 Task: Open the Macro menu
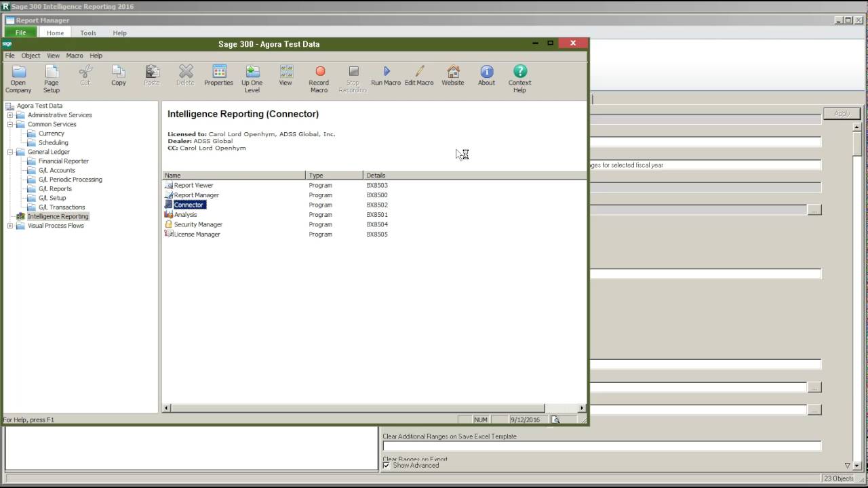point(75,56)
